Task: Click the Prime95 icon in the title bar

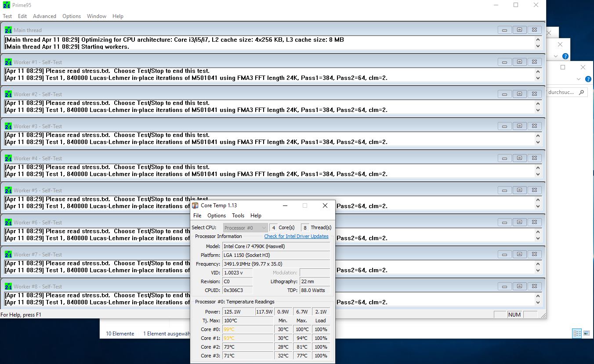Action: pos(6,5)
